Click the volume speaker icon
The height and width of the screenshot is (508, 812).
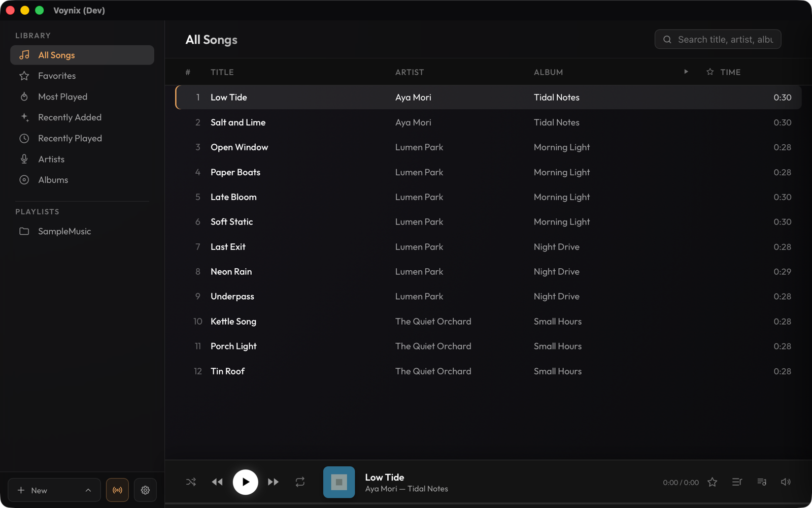[x=786, y=482]
